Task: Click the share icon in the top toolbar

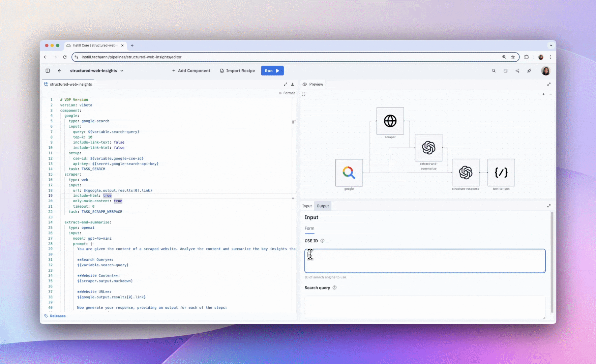Action: point(517,71)
